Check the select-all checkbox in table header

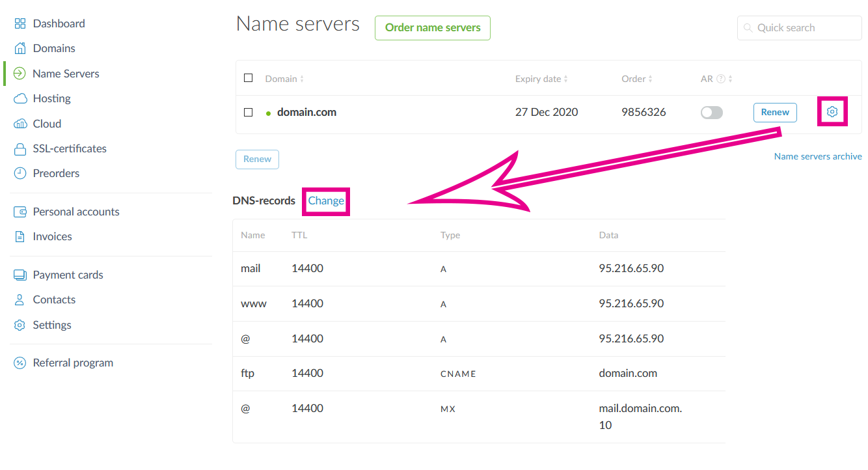point(248,78)
